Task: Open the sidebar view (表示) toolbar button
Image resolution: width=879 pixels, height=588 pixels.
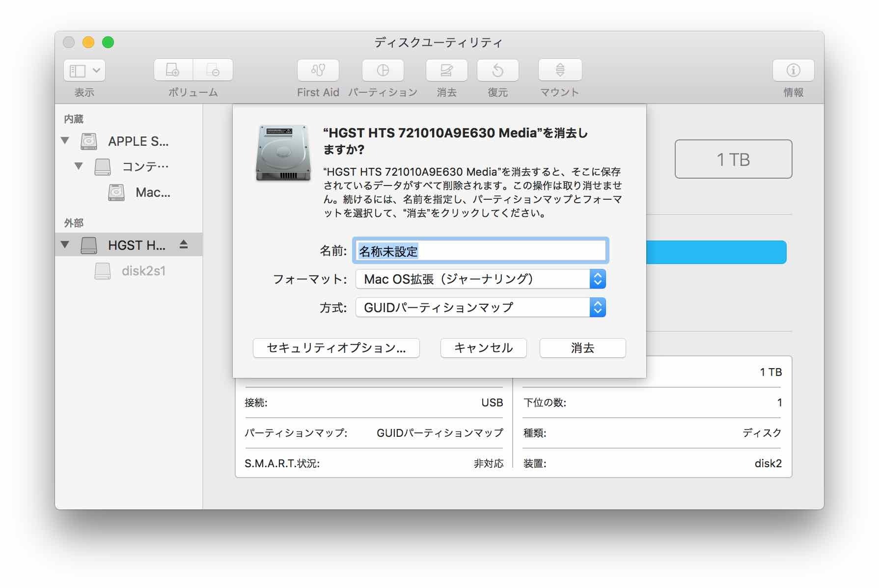Action: [x=84, y=70]
